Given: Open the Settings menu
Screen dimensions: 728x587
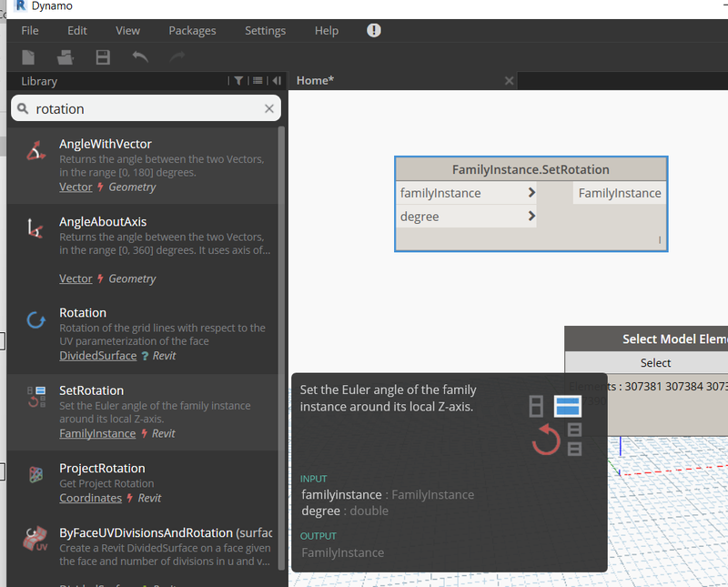Looking at the screenshot, I should click(x=265, y=31).
